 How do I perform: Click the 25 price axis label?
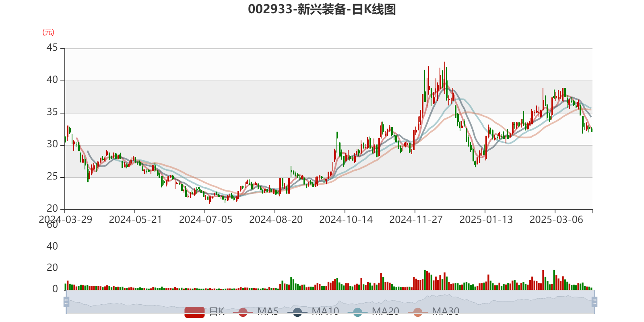[52, 177]
